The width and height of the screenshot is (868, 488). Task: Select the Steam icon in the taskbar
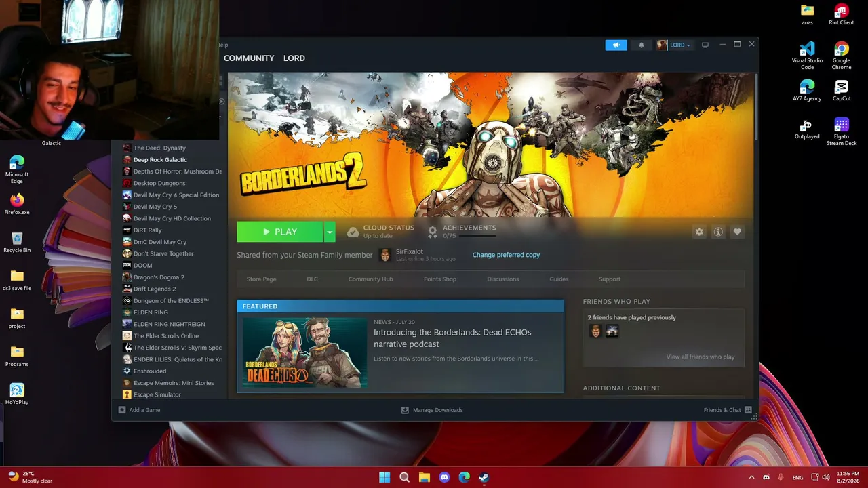coord(484,477)
